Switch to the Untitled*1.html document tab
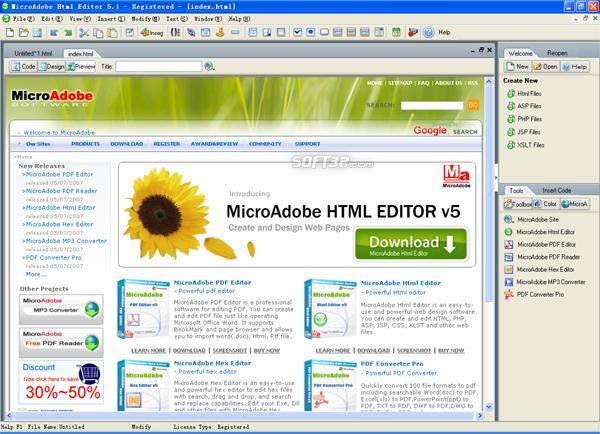The image size is (600, 434). pos(33,54)
